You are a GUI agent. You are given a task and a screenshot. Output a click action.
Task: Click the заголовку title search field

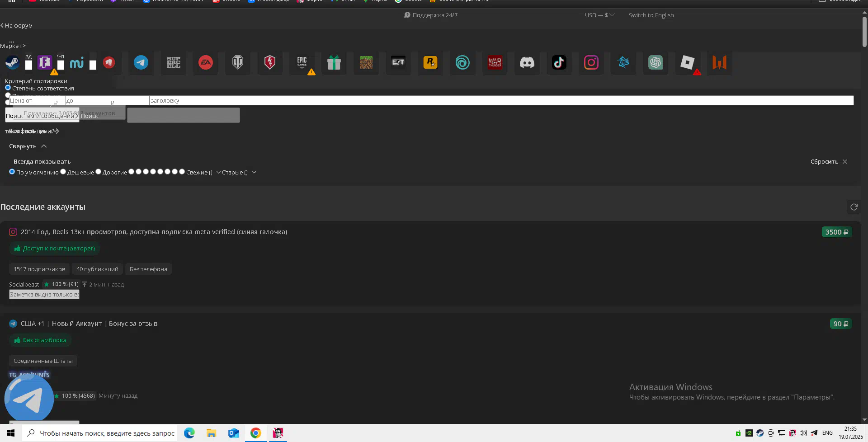501,100
